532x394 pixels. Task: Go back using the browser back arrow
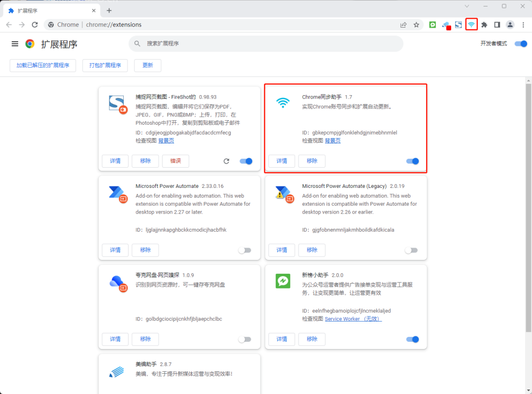point(9,25)
